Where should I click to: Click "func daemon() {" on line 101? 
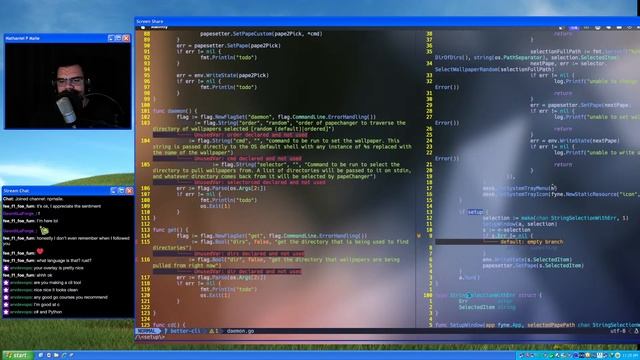[x=175, y=111]
